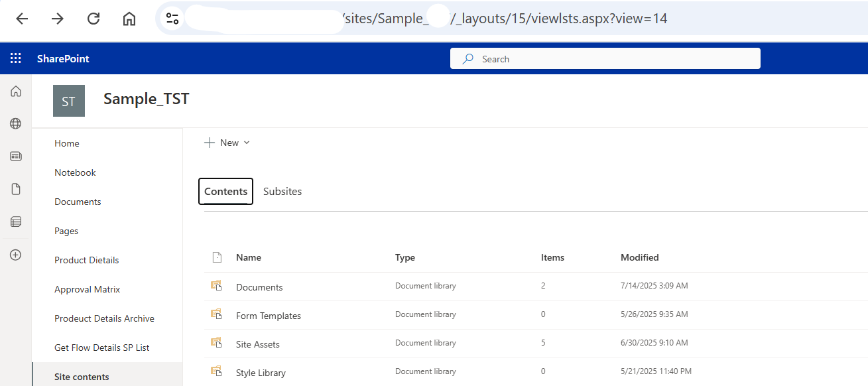Screen dimensions: 868x386
Task: Switch to the Subsites tab
Action: pos(282,191)
